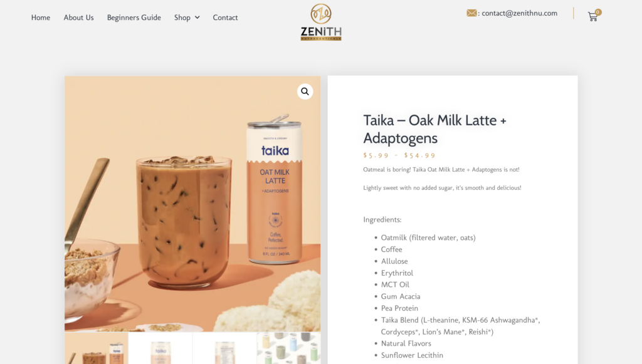Click the magnifier zoom icon on product image
Viewport: 642px width, 364px height.
[x=305, y=91]
